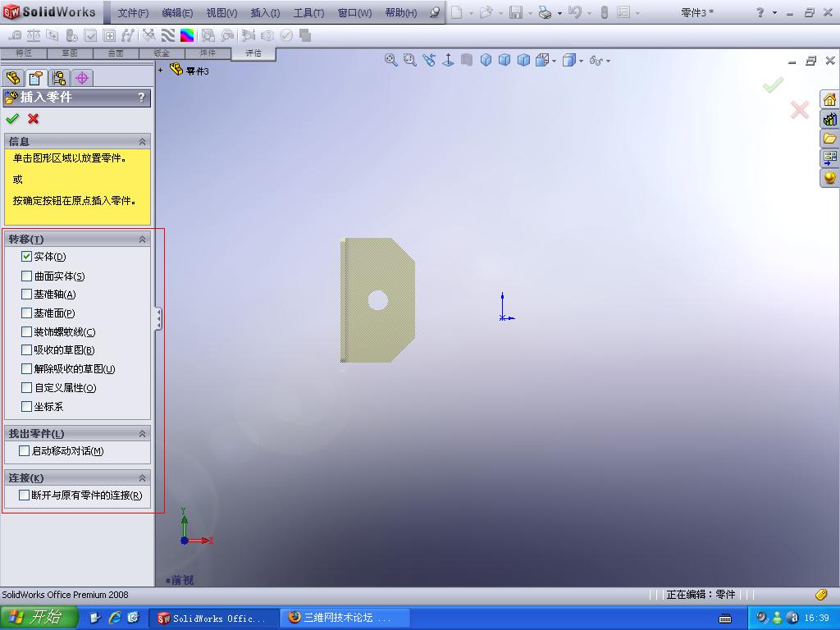
Task: Click the Rebuild traffic light icon
Action: pyautogui.click(x=605, y=12)
